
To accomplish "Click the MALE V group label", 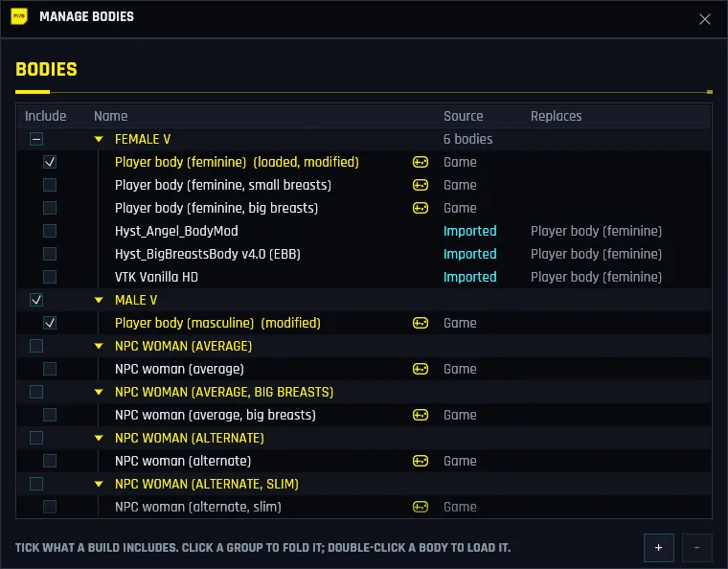I will 136,300.
